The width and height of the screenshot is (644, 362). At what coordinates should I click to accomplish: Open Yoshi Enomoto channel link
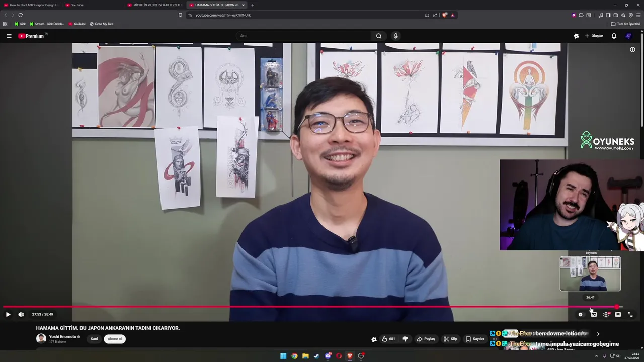click(x=63, y=337)
